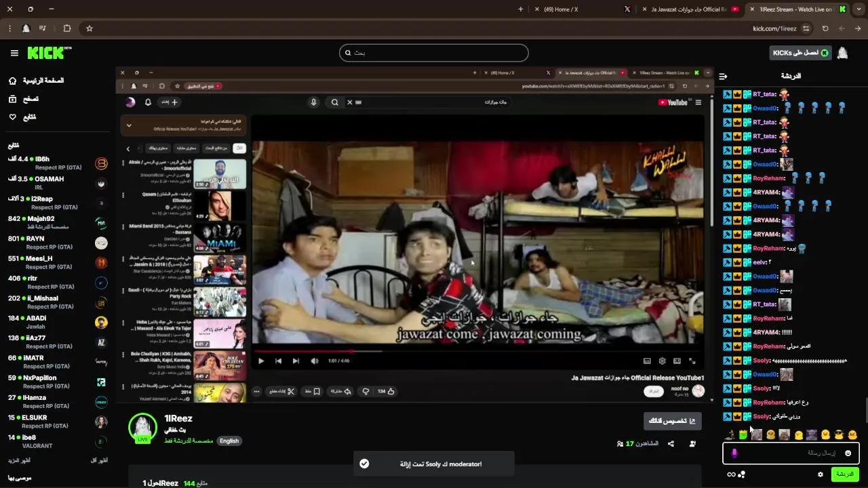Open followed channel iHamza
The image size is (868, 488).
57,402
